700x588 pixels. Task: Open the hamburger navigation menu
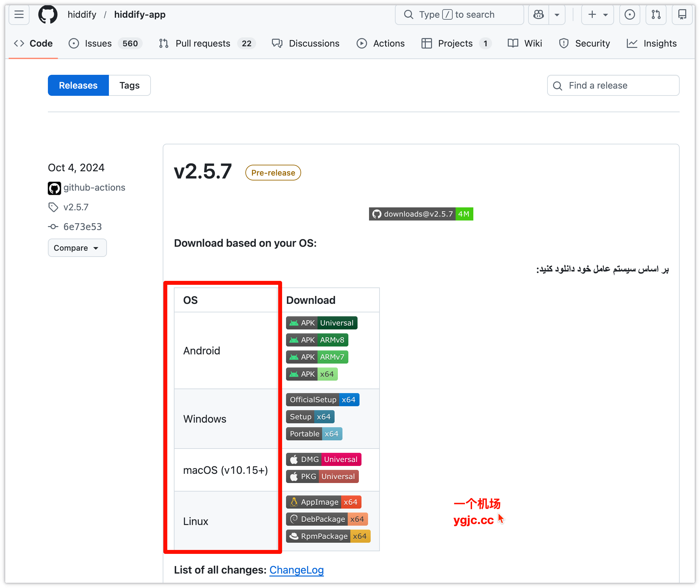pyautogui.click(x=19, y=14)
